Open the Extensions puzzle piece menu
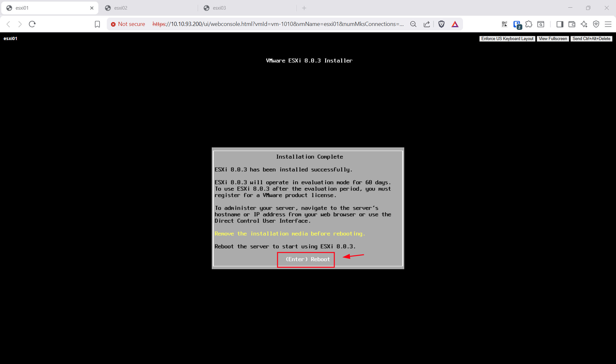The height and width of the screenshot is (364, 616). point(529,24)
